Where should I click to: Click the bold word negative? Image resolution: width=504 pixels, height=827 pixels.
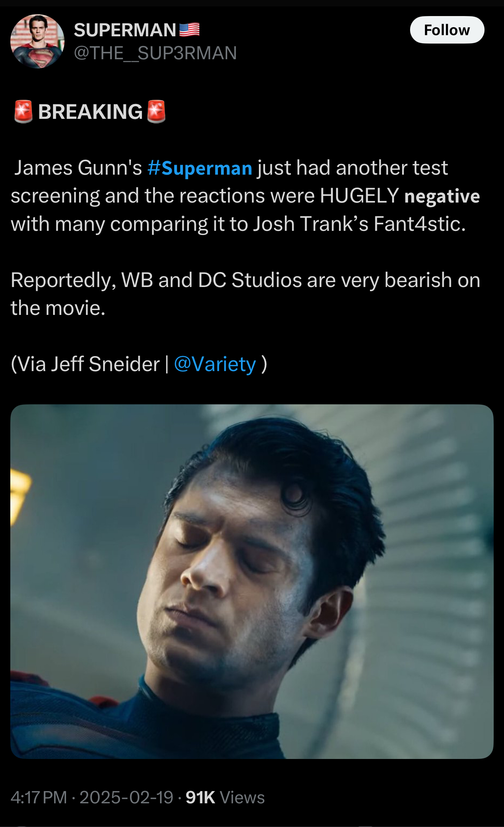point(442,196)
